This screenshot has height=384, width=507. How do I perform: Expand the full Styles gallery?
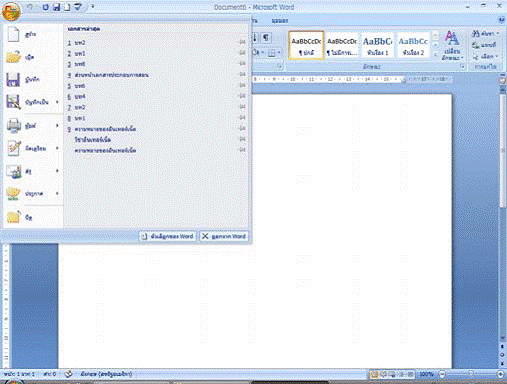pos(435,55)
